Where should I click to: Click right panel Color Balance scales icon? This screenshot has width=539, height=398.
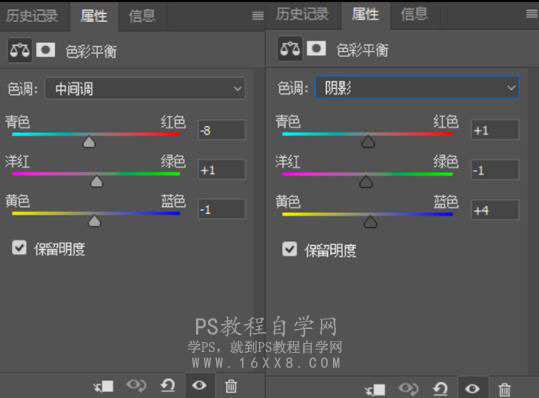290,49
